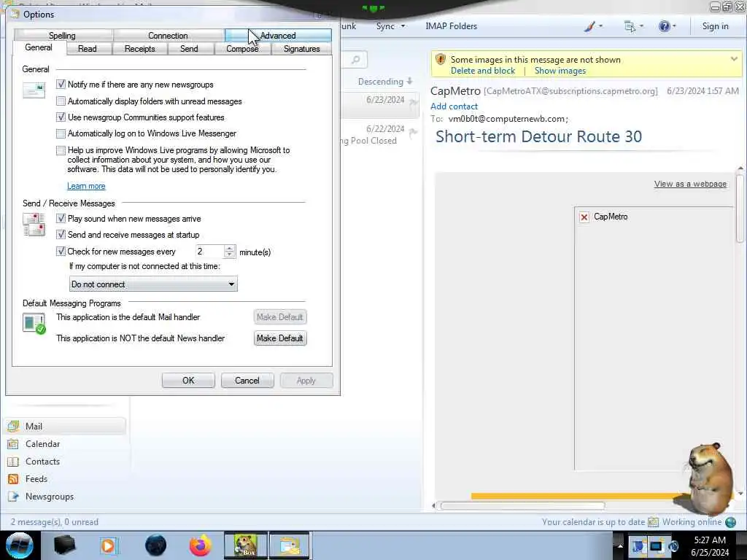Click the broken CapMetro image placeholder

[x=584, y=217]
